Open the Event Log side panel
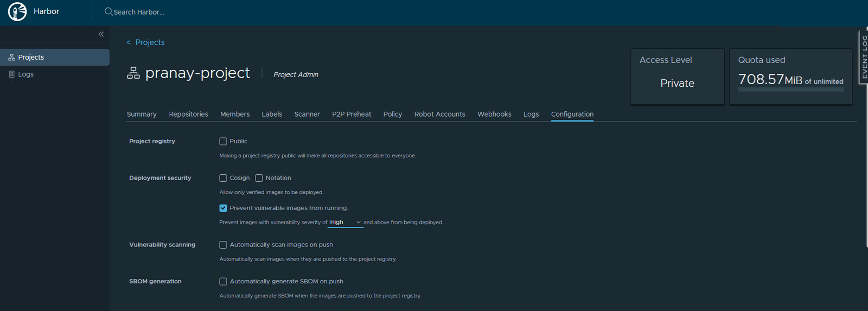The image size is (868, 311). tap(863, 56)
